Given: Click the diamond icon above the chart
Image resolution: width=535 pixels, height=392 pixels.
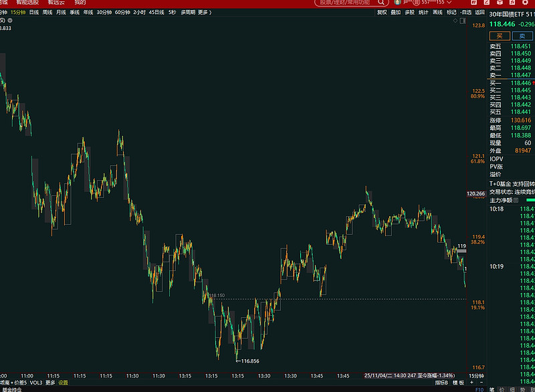Looking at the screenshot, I should 457,21.
